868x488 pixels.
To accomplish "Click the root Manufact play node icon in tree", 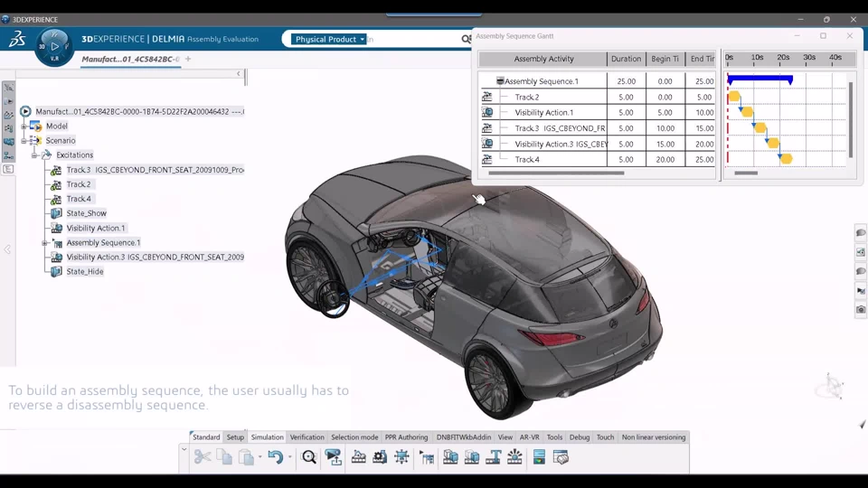I will pos(25,111).
